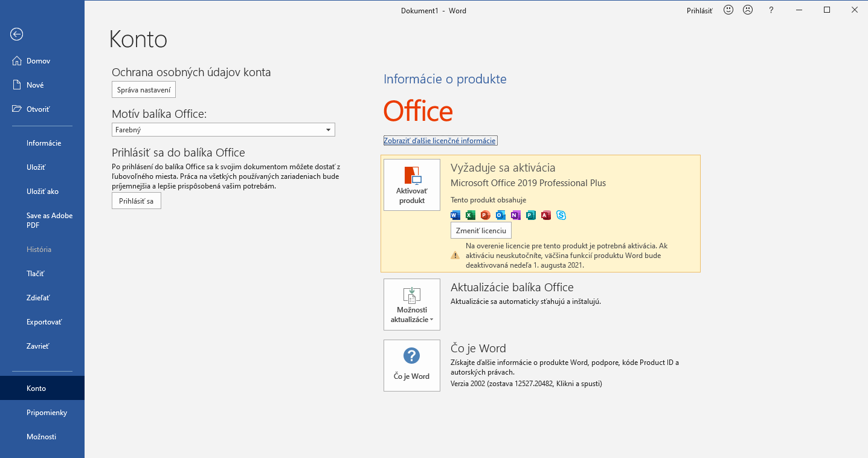
Task: Choose Save as Adobe PDF
Action: [42, 221]
